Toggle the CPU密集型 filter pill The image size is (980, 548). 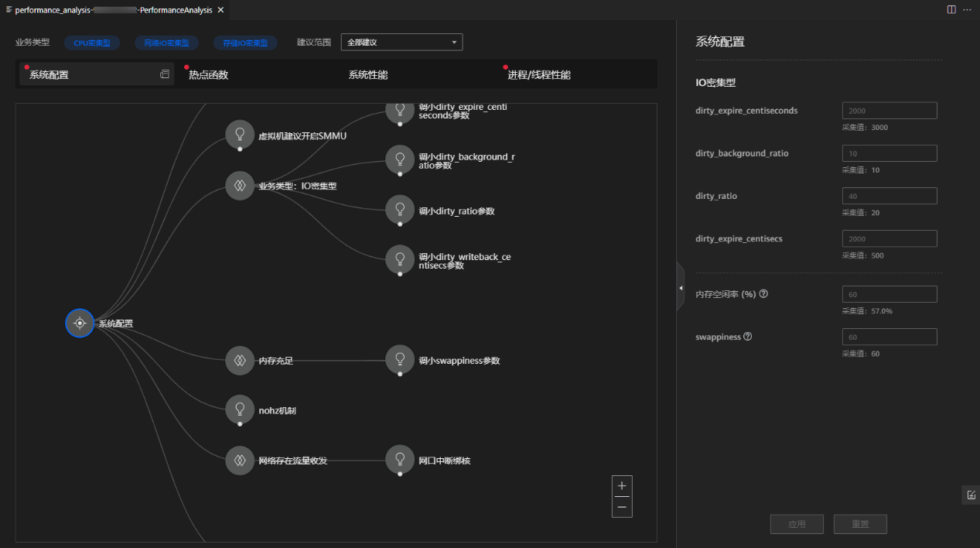click(x=92, y=43)
